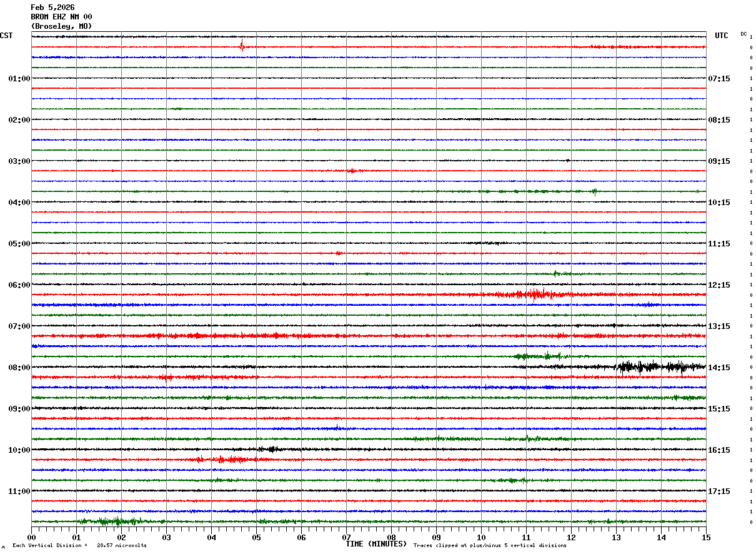The height and width of the screenshot is (554, 756).
Task: Click the 00 minute axis tick label
Action: tap(31, 537)
